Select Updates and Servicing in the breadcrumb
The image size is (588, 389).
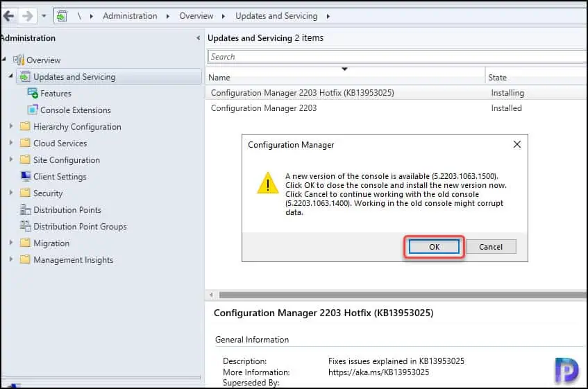[276, 16]
